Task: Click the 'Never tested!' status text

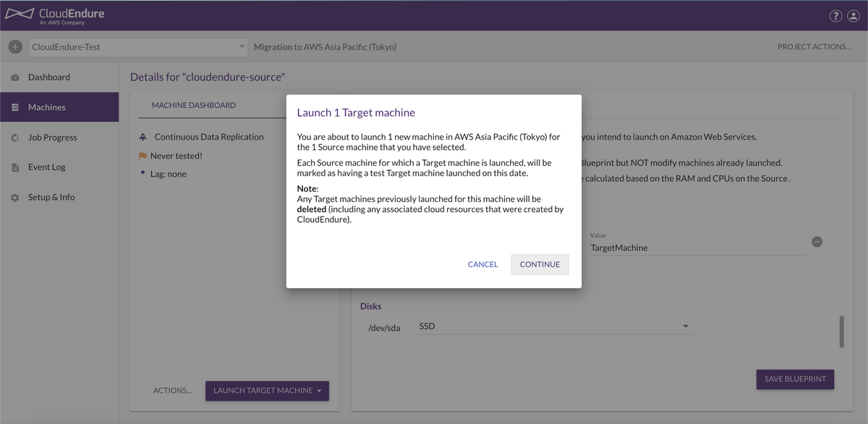Action: 176,156
